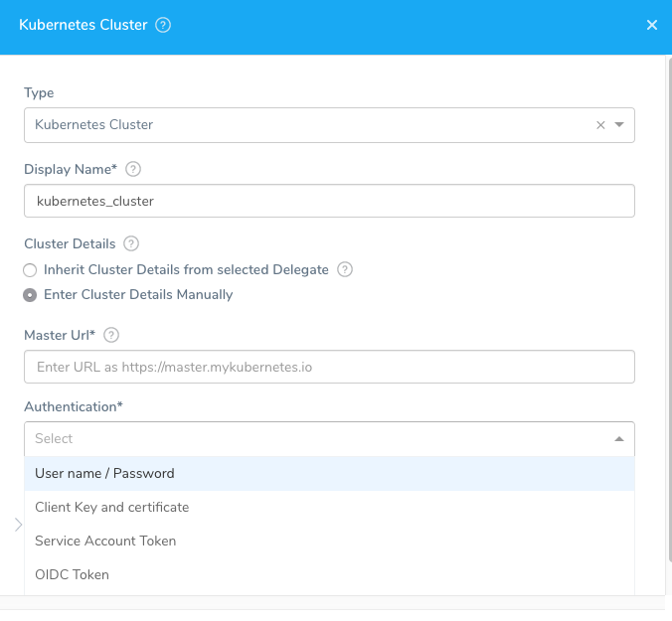Show help for Inherit Cluster Details option
Screen dimensions: 672x621
click(x=345, y=270)
